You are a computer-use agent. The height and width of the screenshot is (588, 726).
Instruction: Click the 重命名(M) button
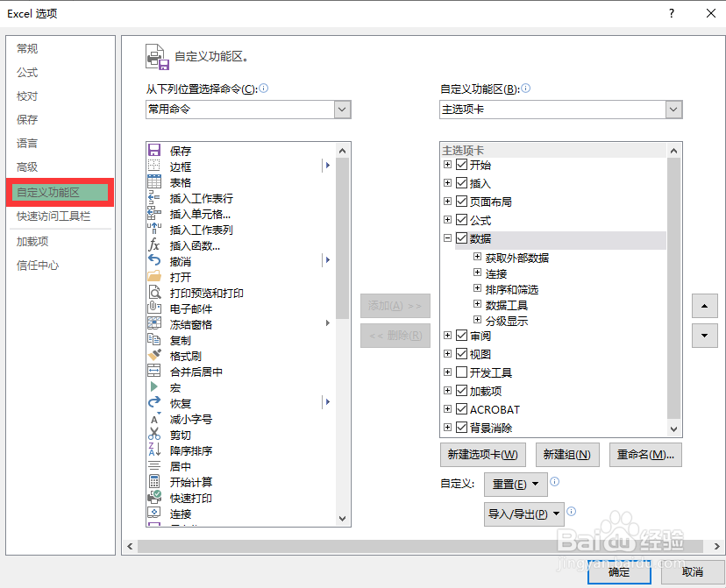coord(645,454)
